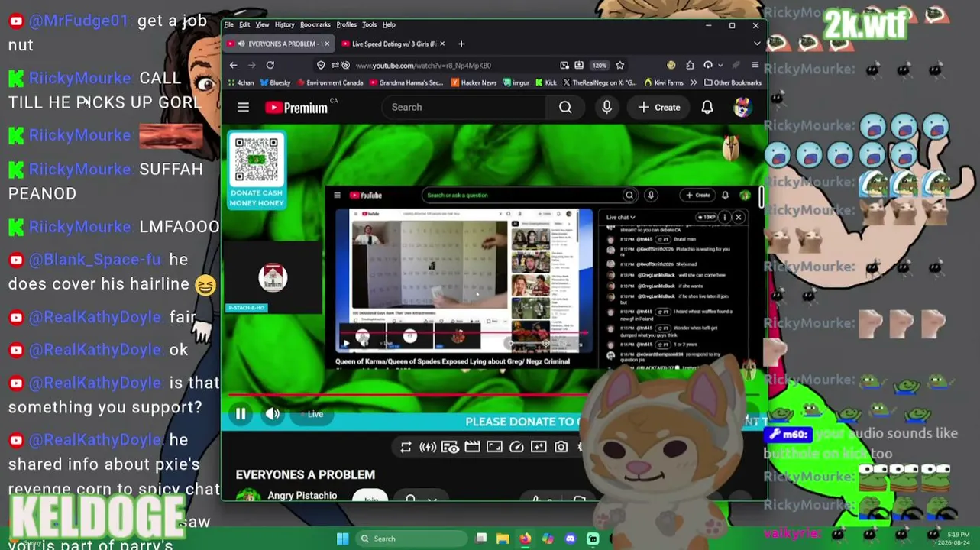Open the Edit menu in Firefox
Screen dimensions: 980x550
pyautogui.click(x=244, y=24)
